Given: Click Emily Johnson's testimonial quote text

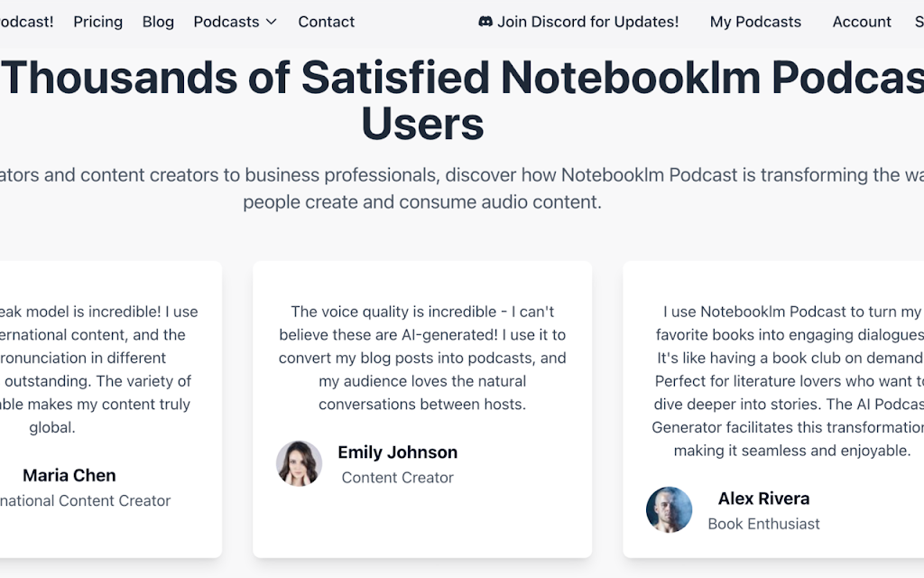Looking at the screenshot, I should coord(422,358).
